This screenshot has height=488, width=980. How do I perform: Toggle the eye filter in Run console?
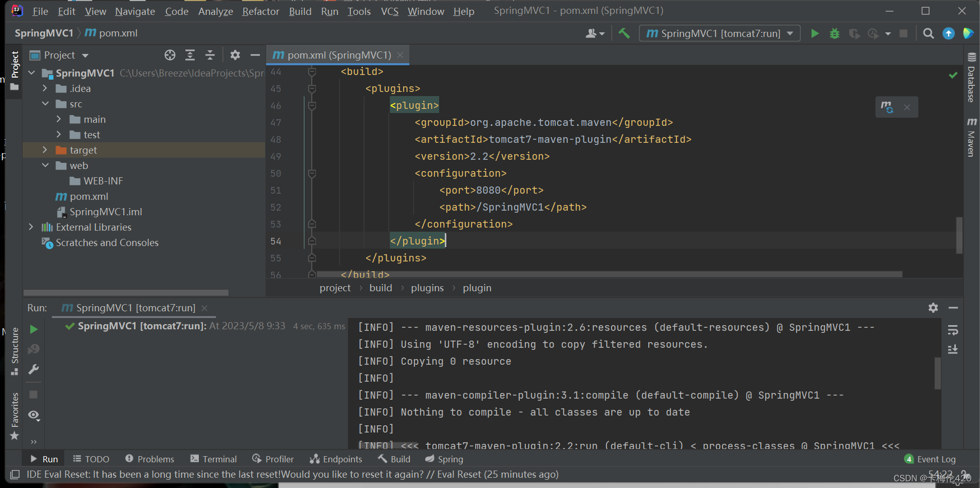(x=33, y=415)
